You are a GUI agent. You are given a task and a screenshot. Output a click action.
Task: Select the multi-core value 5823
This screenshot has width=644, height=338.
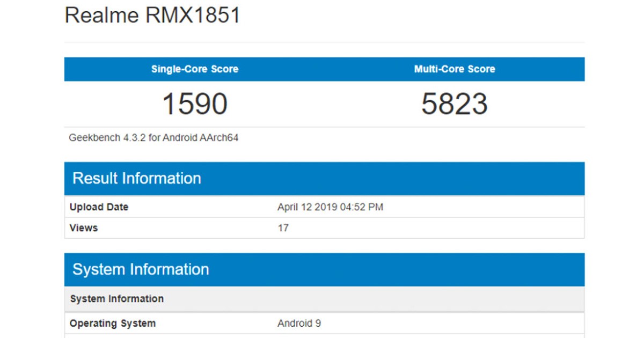click(455, 104)
